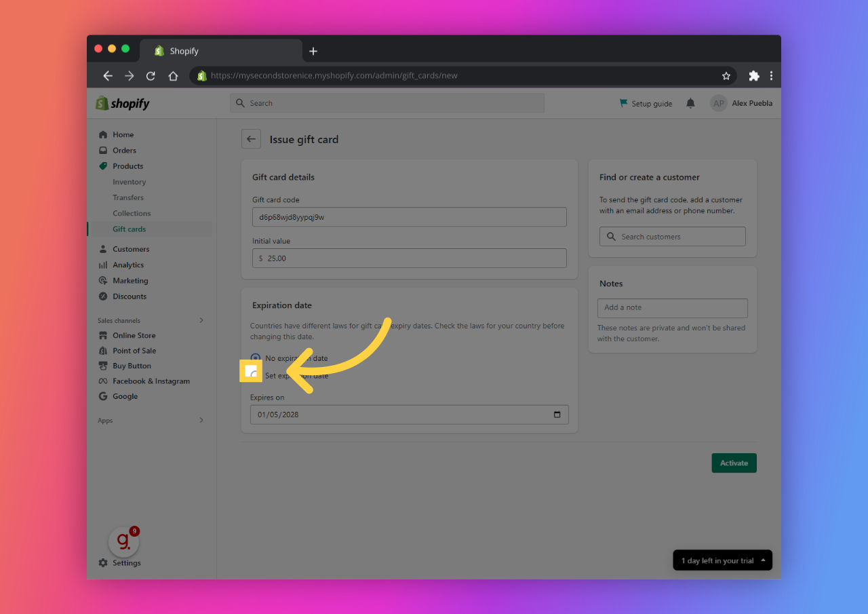Click the 1 day left in your trial banner
Image resolution: width=868 pixels, height=614 pixels.
[722, 560]
